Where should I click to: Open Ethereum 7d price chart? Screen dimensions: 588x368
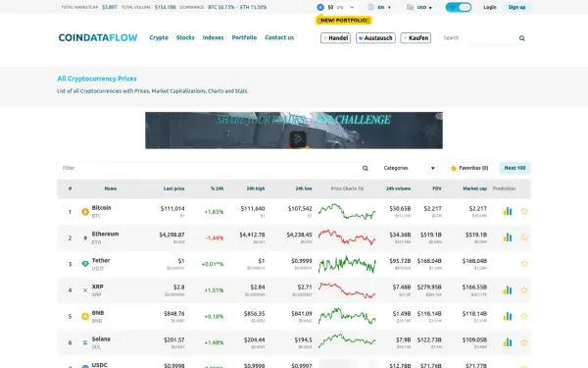pyautogui.click(x=347, y=237)
